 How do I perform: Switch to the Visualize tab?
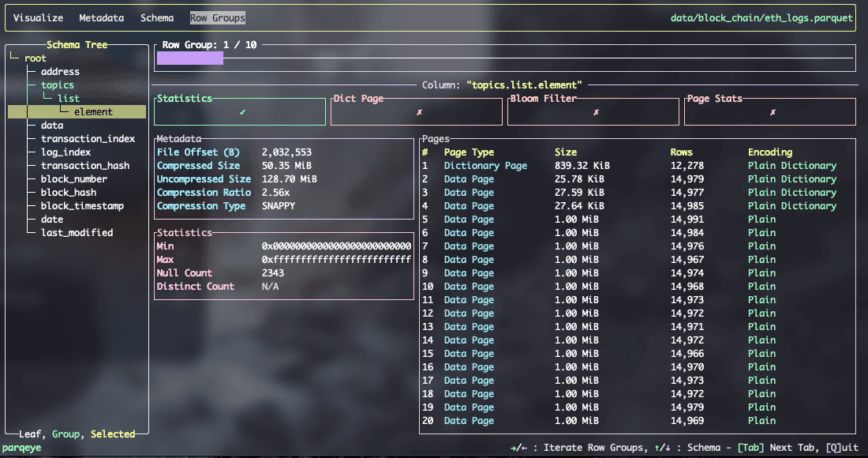tap(38, 17)
